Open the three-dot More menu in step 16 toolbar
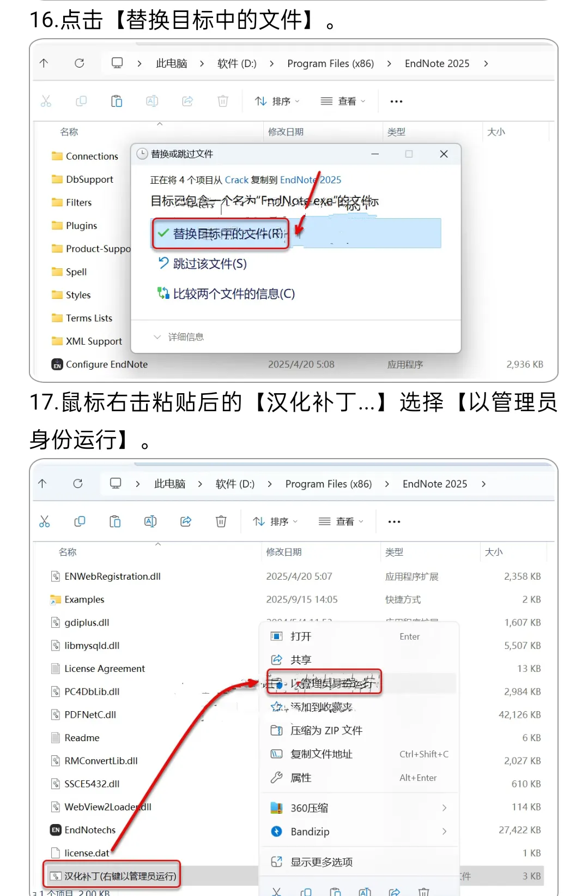 (x=397, y=101)
